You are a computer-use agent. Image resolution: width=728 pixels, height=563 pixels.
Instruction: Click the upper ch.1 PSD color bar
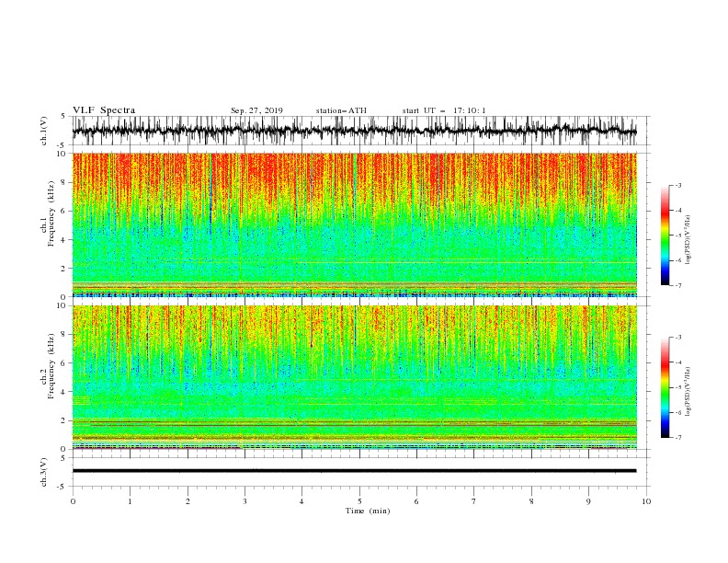click(665, 235)
